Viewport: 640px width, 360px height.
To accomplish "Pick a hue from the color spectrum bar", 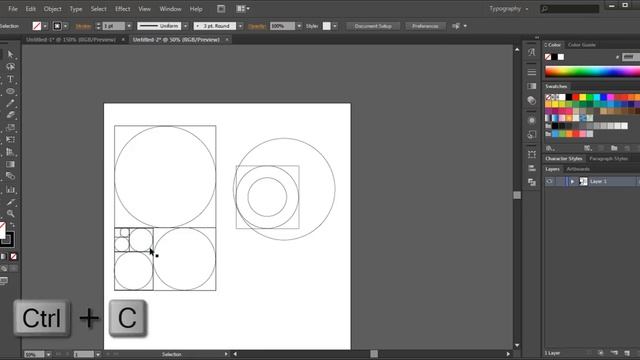I will click(x=592, y=71).
